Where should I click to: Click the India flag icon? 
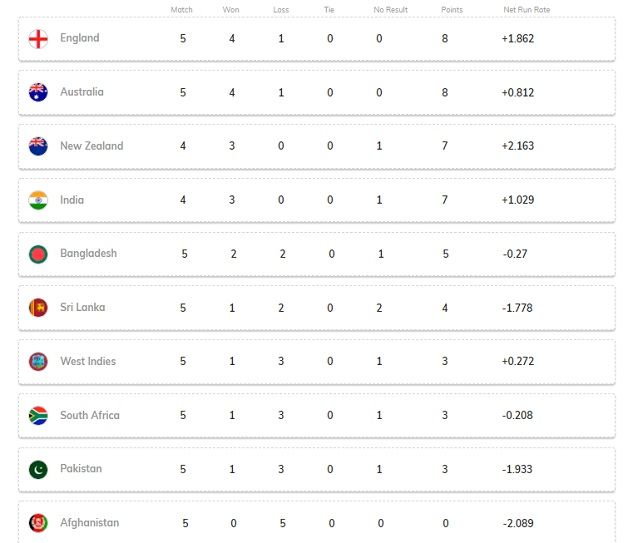click(x=38, y=200)
